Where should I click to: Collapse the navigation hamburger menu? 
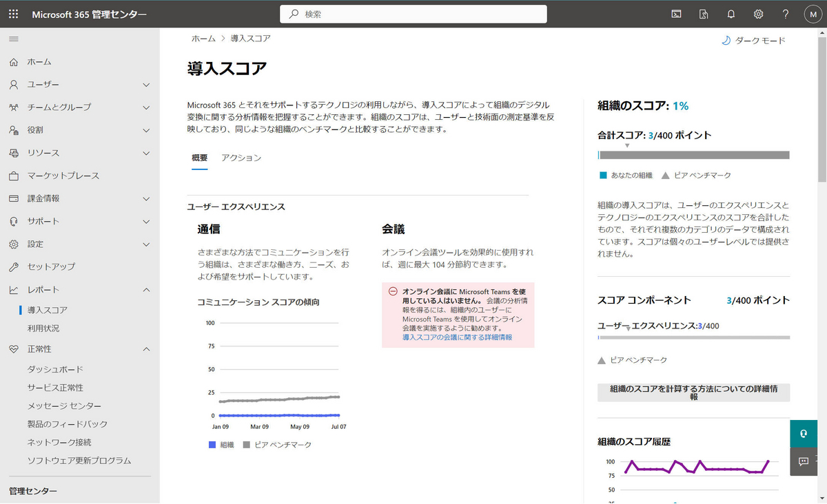point(14,39)
